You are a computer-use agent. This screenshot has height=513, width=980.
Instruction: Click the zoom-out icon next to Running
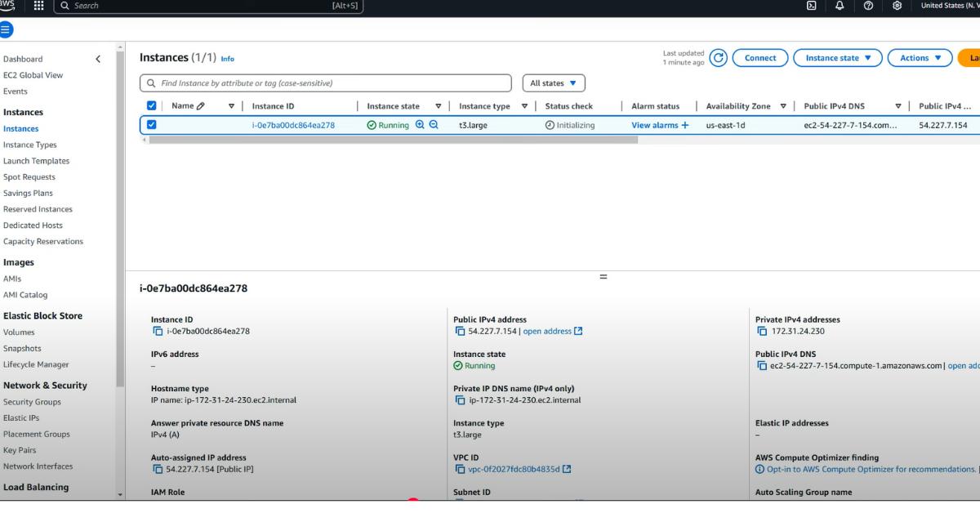point(434,125)
